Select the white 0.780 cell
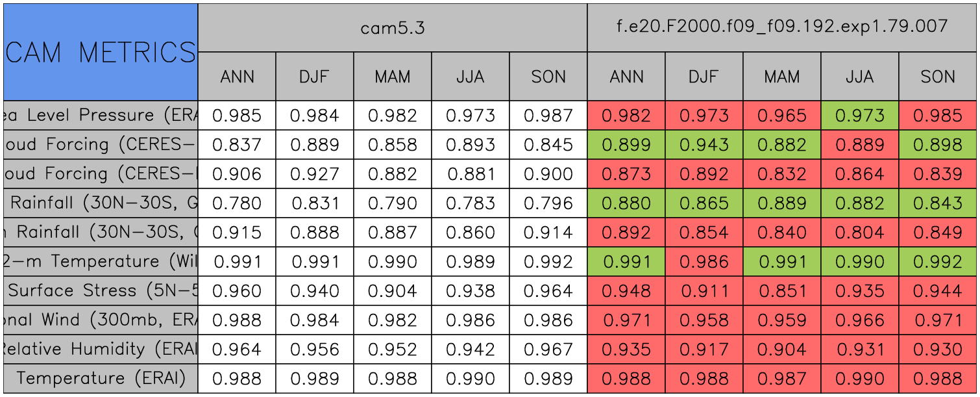980x397 pixels. click(x=237, y=203)
